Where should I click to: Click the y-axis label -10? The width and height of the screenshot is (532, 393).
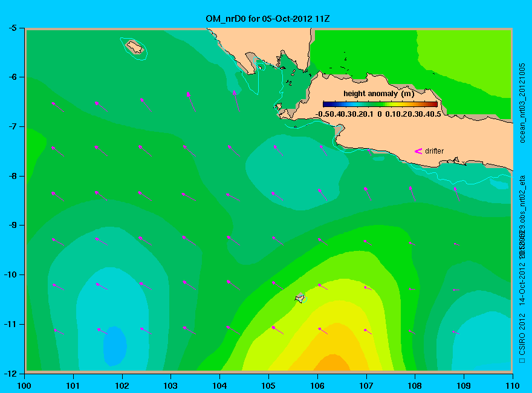[10, 274]
